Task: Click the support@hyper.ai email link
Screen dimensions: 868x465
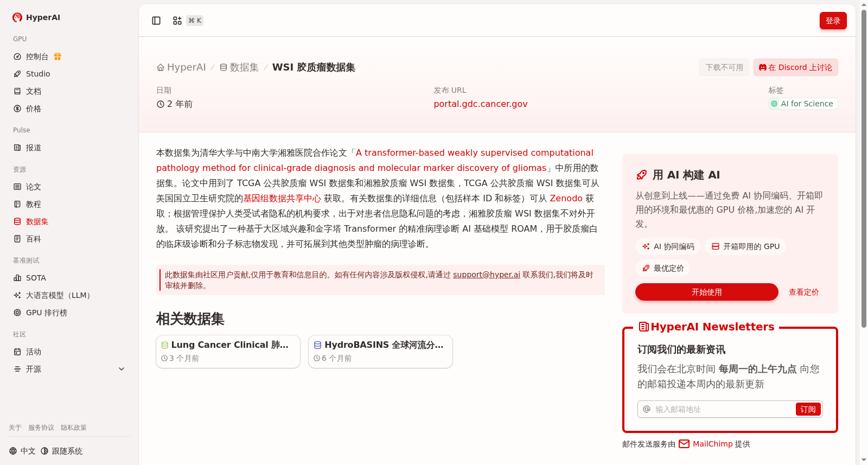Action: coord(487,275)
